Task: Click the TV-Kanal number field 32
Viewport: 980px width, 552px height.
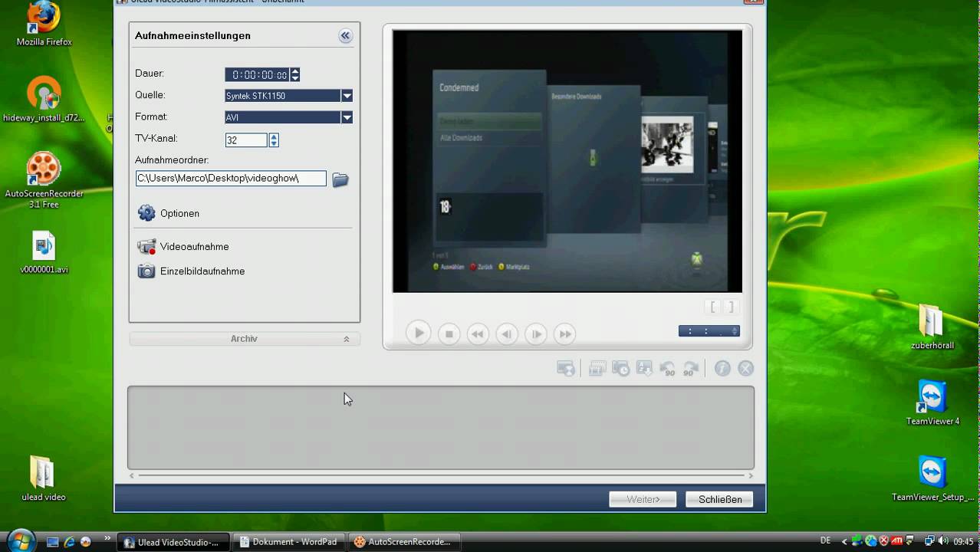Action: pyautogui.click(x=246, y=140)
